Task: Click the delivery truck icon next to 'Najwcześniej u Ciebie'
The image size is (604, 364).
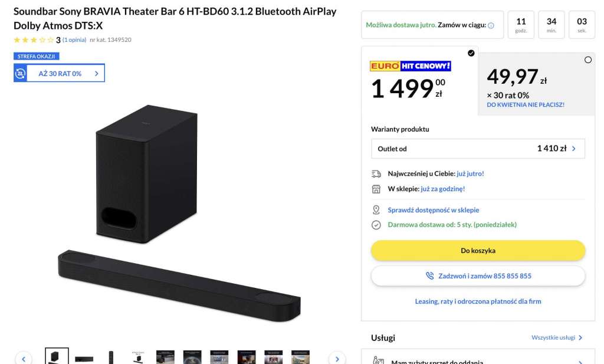Action: [x=375, y=173]
